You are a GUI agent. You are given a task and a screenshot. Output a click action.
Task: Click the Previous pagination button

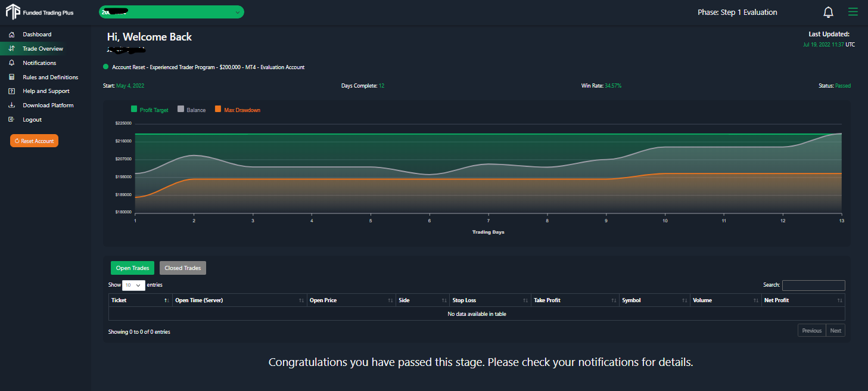(x=812, y=330)
